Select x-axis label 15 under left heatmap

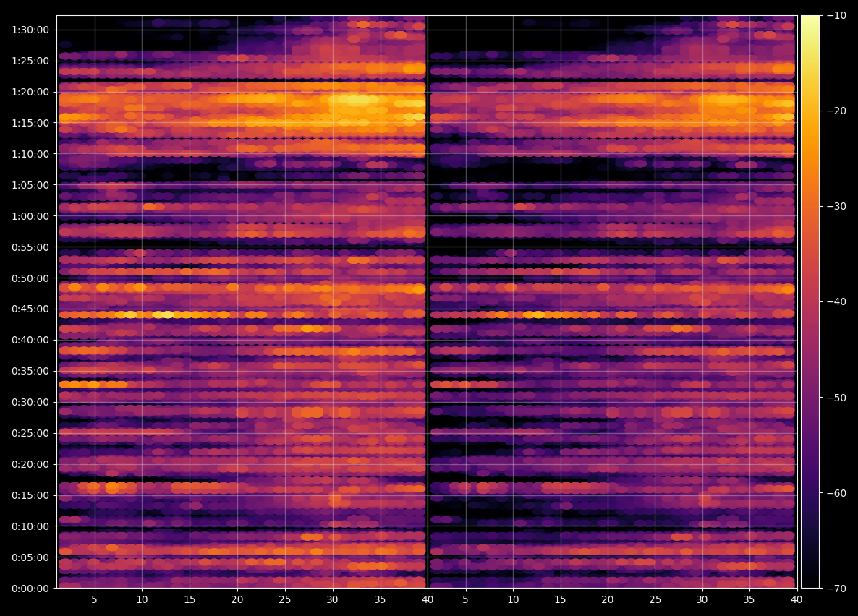tap(190, 599)
